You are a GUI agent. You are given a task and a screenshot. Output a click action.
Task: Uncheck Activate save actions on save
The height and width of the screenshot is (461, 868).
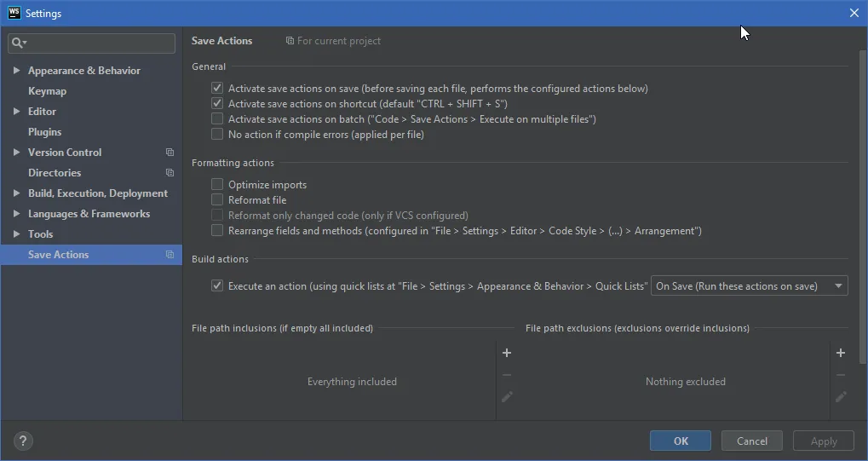tap(217, 88)
